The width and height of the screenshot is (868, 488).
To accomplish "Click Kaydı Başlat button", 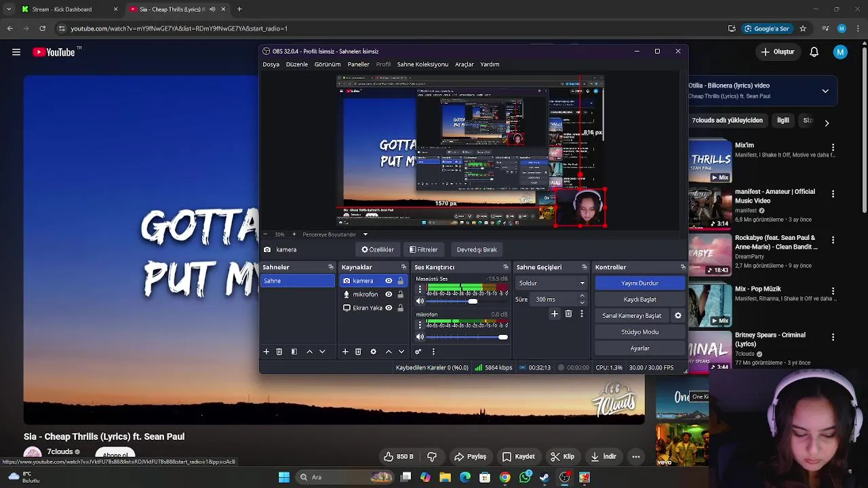I will tap(640, 300).
